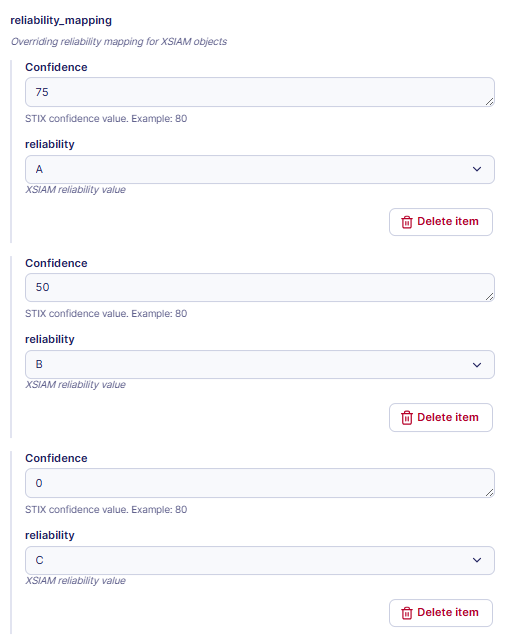This screenshot has width=508, height=640.
Task: Open the reliability select with value B
Action: pyautogui.click(x=260, y=364)
